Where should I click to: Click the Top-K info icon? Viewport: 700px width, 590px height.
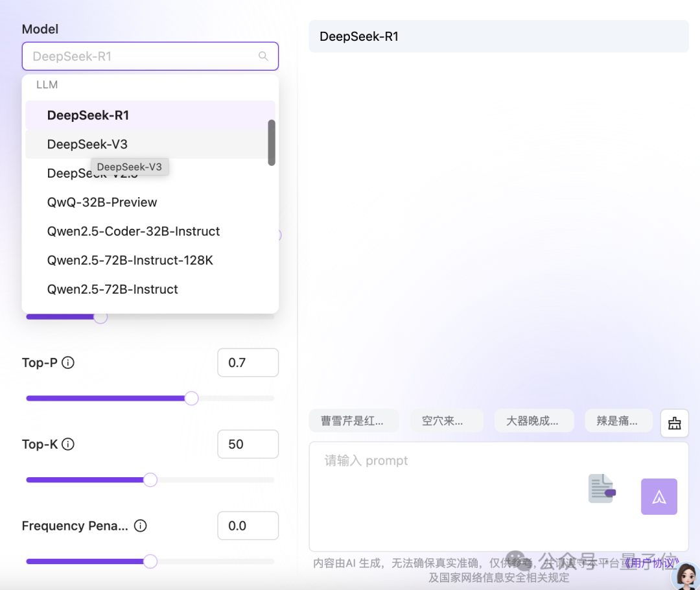tap(68, 445)
